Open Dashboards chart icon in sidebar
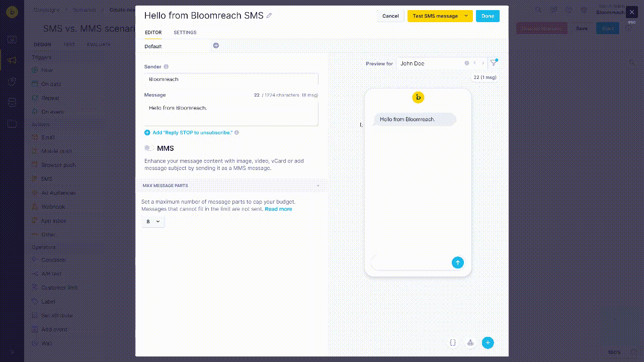This screenshot has width=644, height=362. 12,39
